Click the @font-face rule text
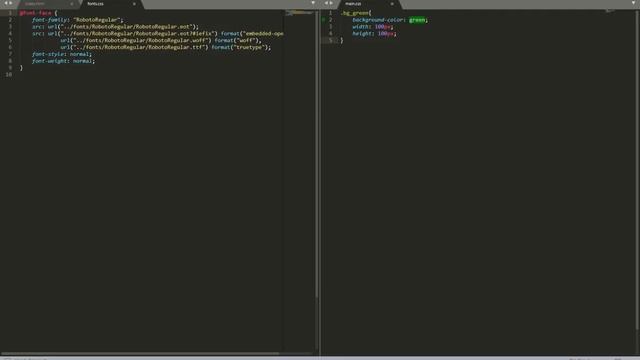The height and width of the screenshot is (360, 640). click(x=36, y=13)
